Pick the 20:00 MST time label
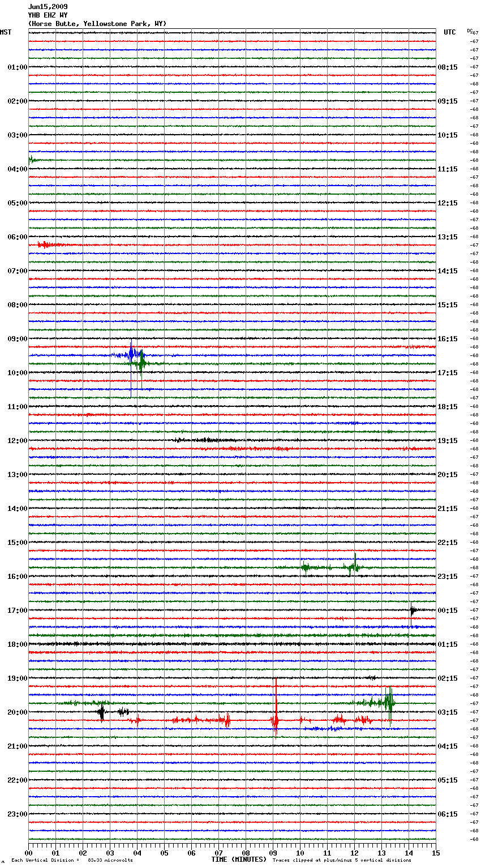This screenshot has width=481, height=868. click(x=18, y=712)
